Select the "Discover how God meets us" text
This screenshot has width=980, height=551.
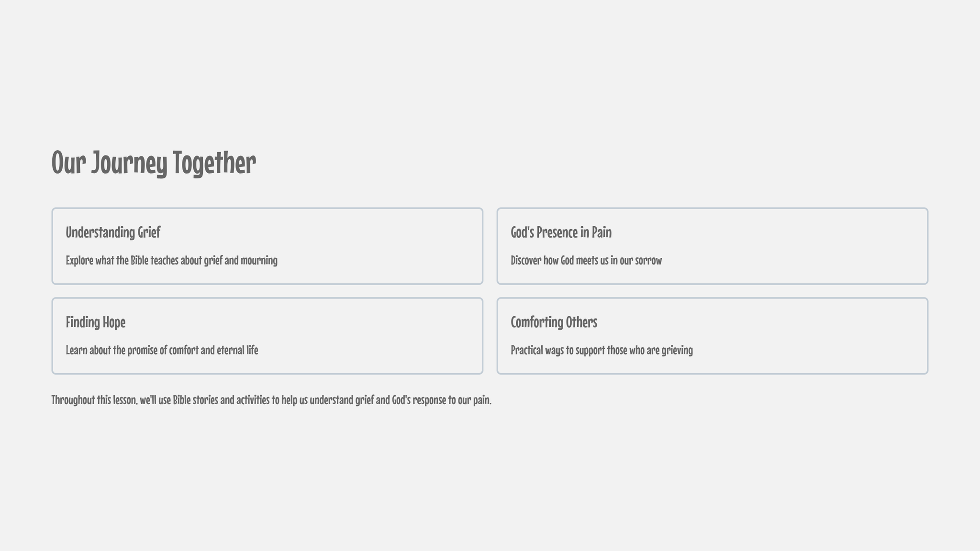pyautogui.click(x=586, y=261)
